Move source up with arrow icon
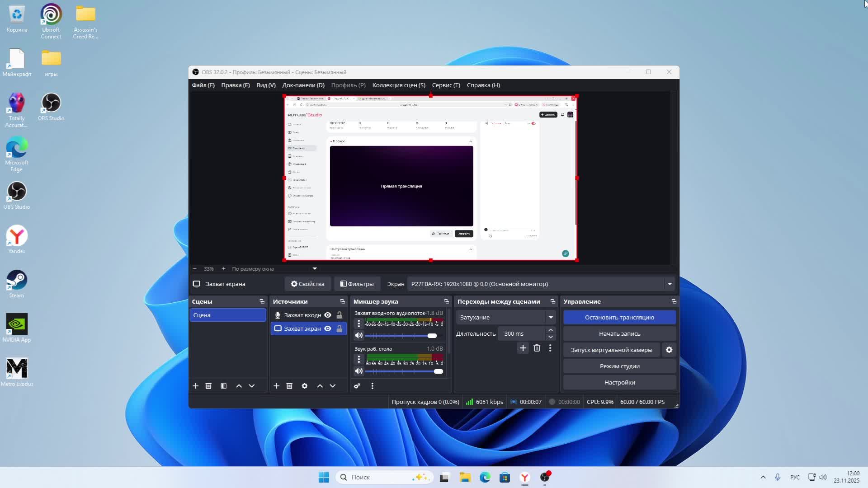868x488 pixels. point(320,386)
